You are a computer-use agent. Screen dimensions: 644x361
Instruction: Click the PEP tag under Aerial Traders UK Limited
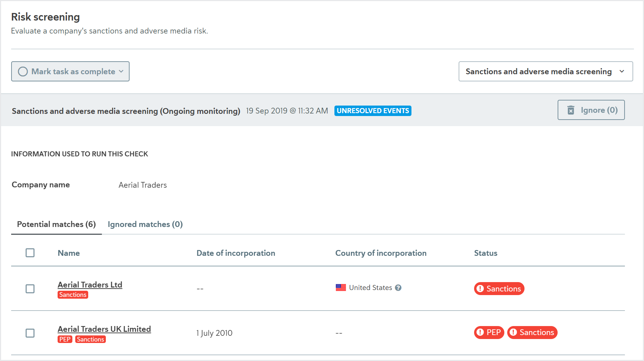coord(65,339)
